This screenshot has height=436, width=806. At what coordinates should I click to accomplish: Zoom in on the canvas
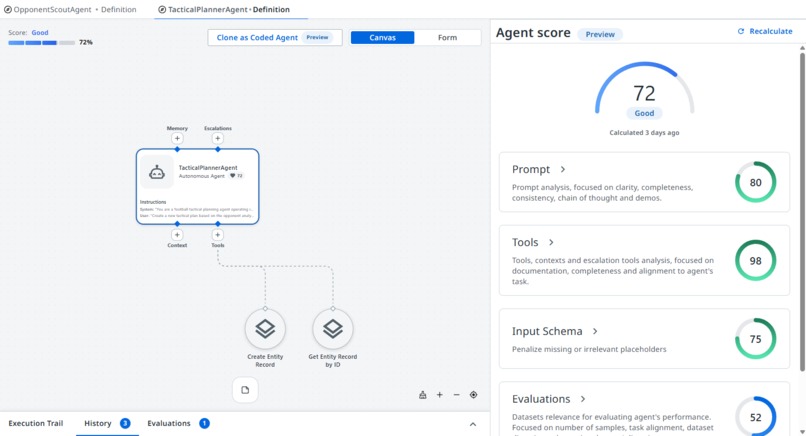pos(439,395)
